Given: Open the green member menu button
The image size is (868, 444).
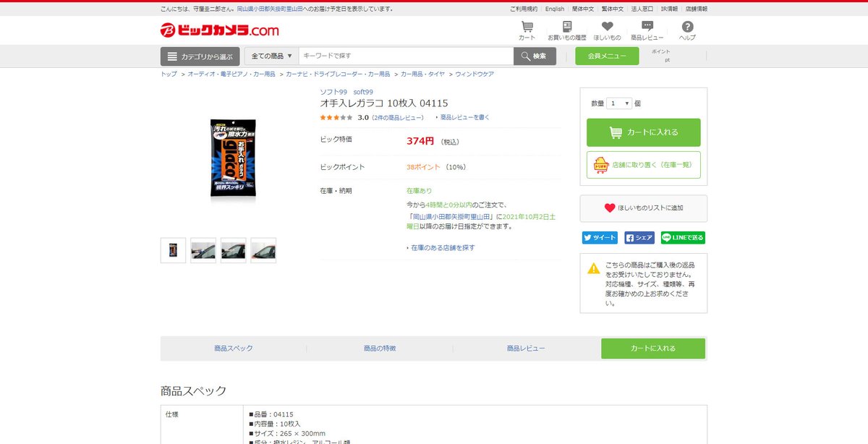Looking at the screenshot, I should [x=607, y=56].
